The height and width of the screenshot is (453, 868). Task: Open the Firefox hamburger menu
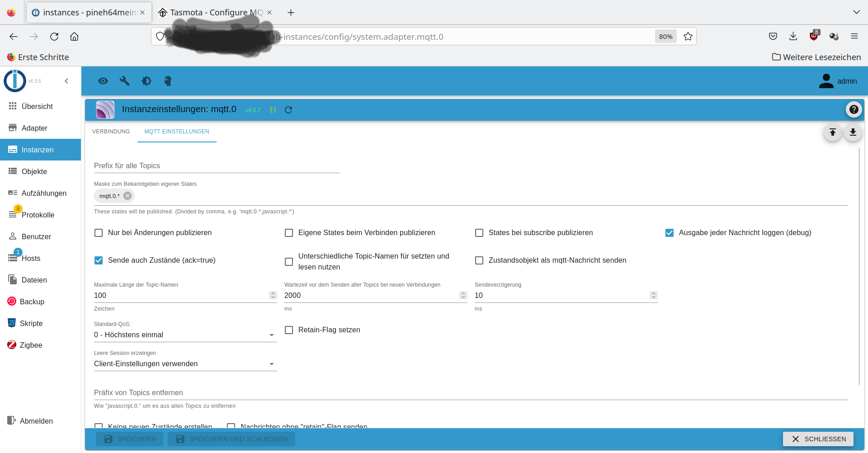click(854, 36)
